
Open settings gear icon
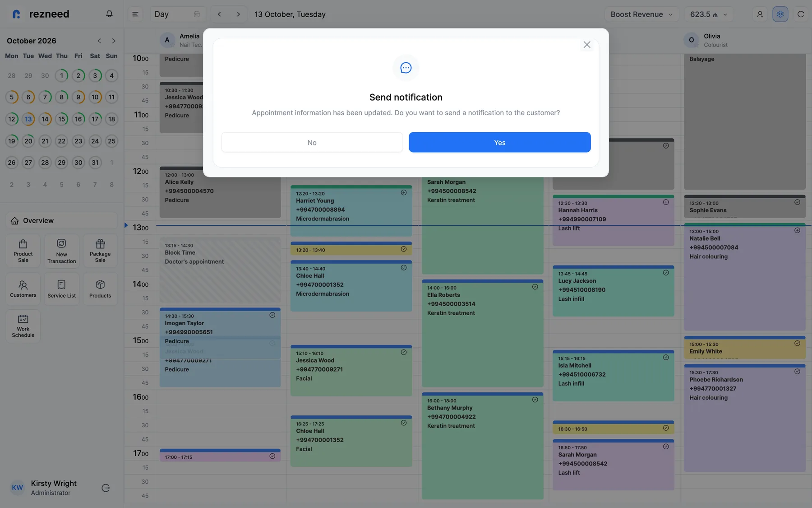click(x=780, y=14)
